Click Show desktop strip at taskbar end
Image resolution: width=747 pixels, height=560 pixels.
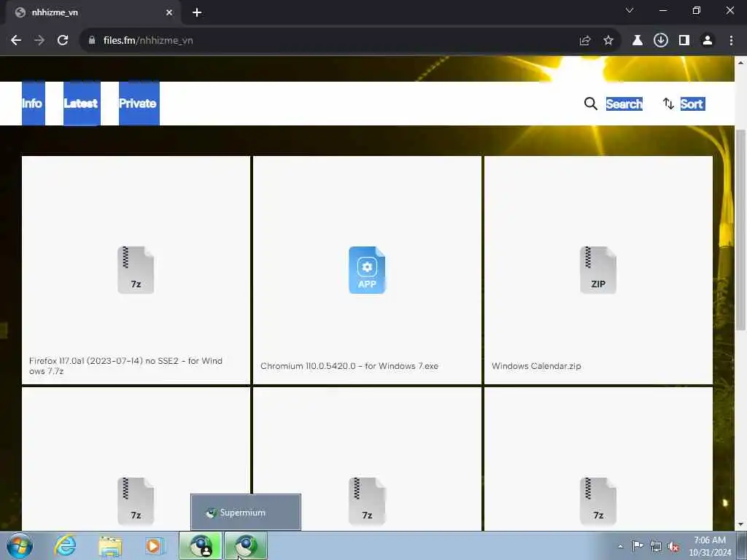coord(742,545)
